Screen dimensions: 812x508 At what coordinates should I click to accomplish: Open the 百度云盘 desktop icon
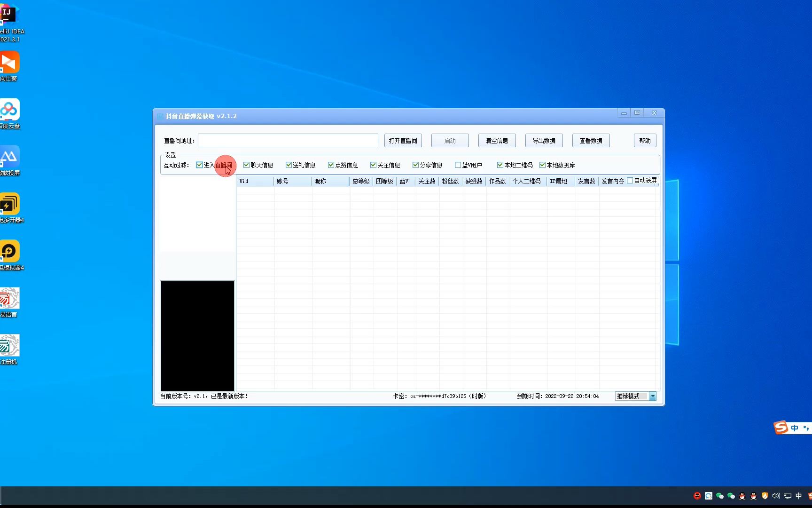[9, 114]
